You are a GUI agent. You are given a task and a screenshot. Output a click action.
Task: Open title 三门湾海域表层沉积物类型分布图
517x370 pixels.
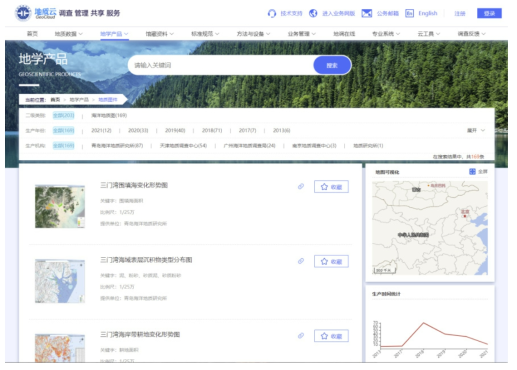[146, 260]
